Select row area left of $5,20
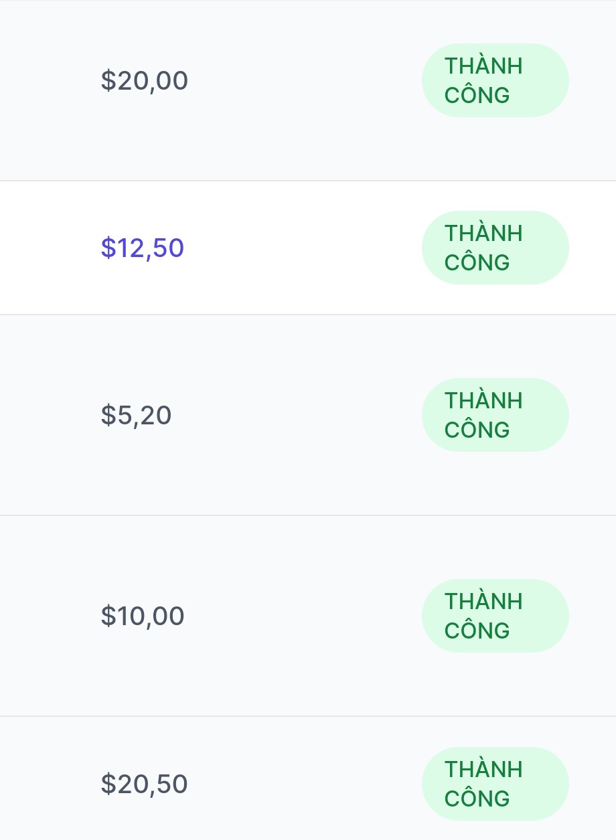This screenshot has width=616, height=840. [47, 416]
